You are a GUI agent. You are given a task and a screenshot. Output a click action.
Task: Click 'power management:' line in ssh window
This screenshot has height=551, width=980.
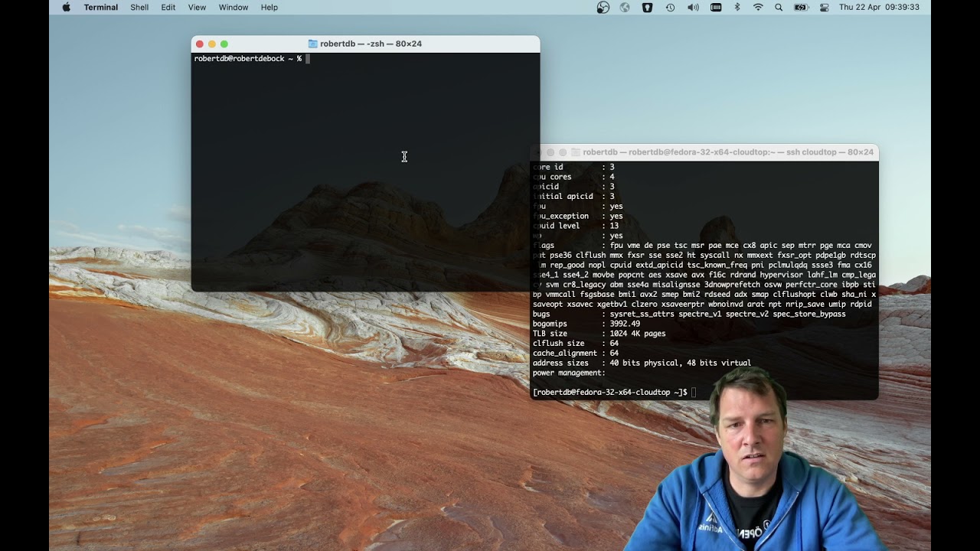pyautogui.click(x=569, y=373)
